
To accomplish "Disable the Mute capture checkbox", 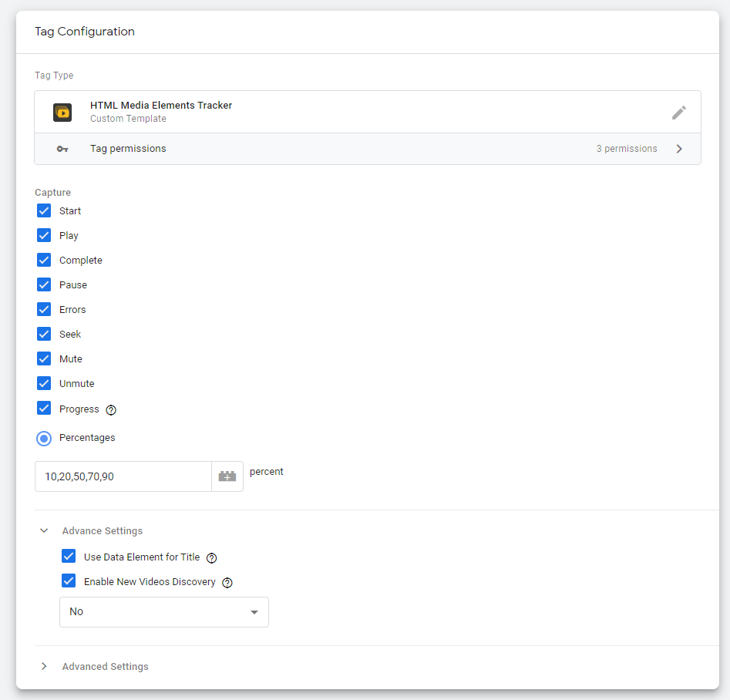I will [x=44, y=359].
